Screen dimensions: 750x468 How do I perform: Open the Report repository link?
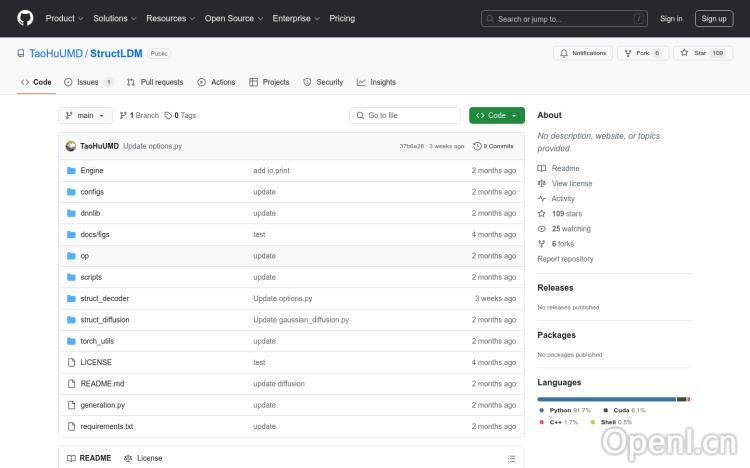(x=565, y=259)
